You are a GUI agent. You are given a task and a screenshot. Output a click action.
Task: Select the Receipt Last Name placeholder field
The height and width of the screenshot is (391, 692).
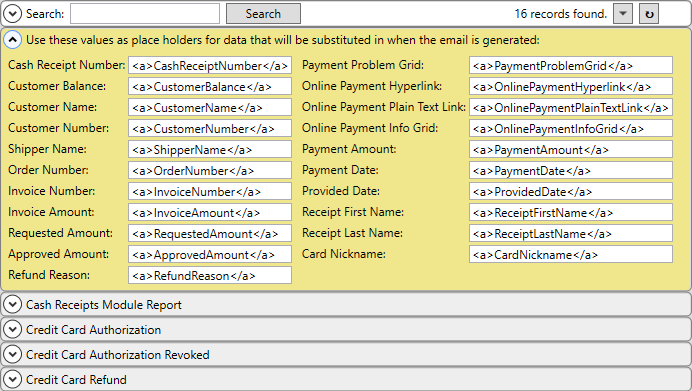(571, 233)
